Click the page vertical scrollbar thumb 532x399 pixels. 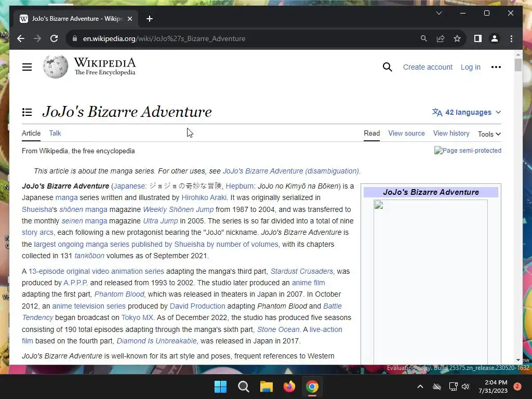518,65
